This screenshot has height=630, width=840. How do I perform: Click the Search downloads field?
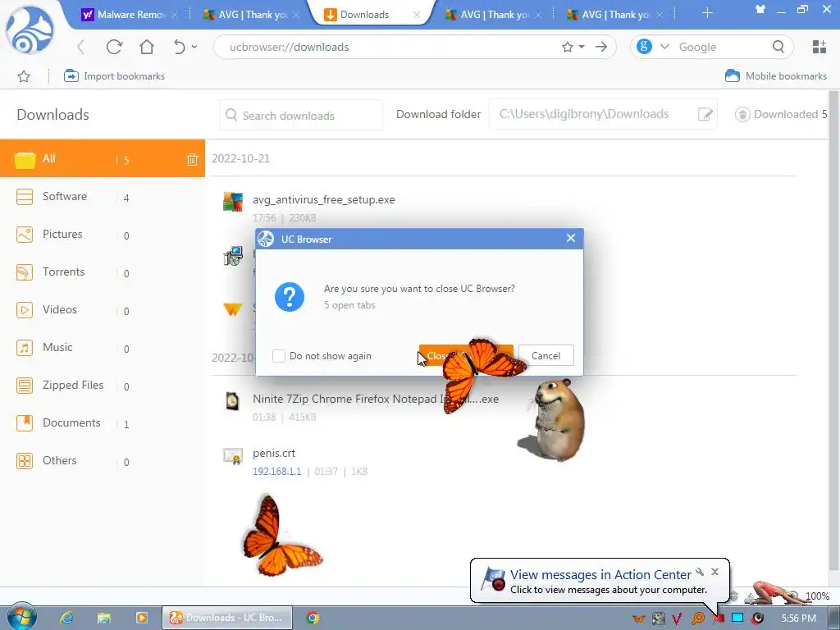(301, 115)
